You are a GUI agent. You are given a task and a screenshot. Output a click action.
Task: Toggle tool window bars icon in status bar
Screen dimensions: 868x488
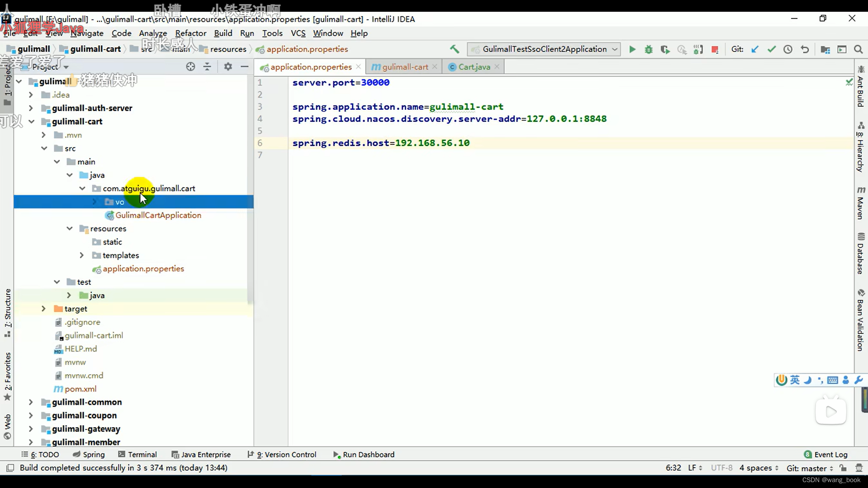(10, 468)
